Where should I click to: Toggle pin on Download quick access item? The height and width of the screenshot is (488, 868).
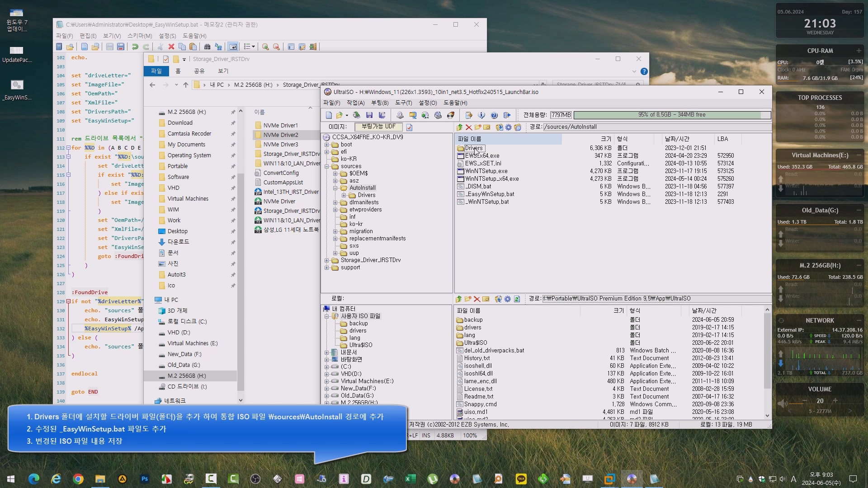[x=233, y=123]
